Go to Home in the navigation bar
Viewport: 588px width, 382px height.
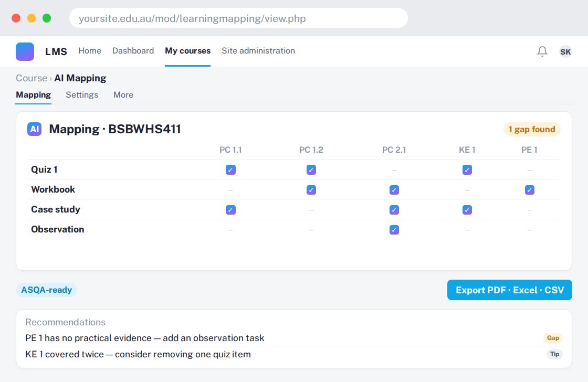[90, 50]
